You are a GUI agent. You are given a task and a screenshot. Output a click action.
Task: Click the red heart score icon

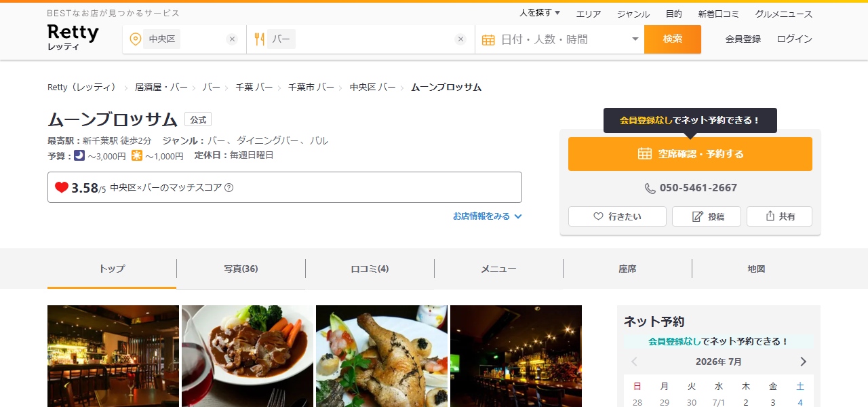click(62, 187)
